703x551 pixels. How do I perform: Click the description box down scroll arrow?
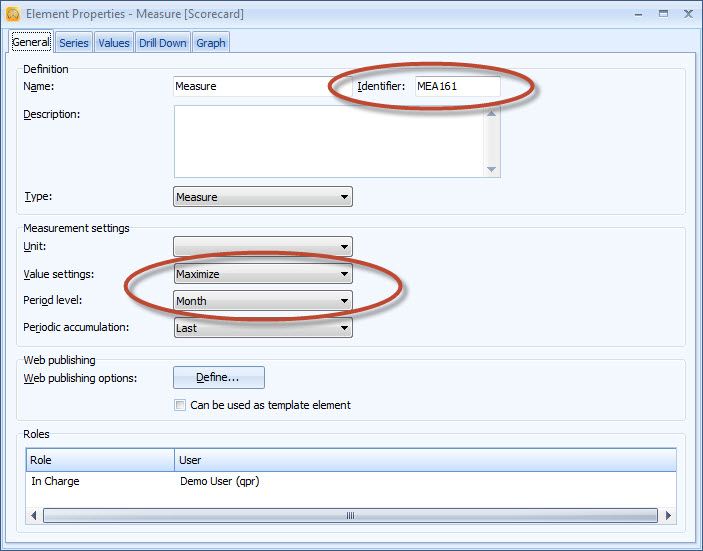491,169
